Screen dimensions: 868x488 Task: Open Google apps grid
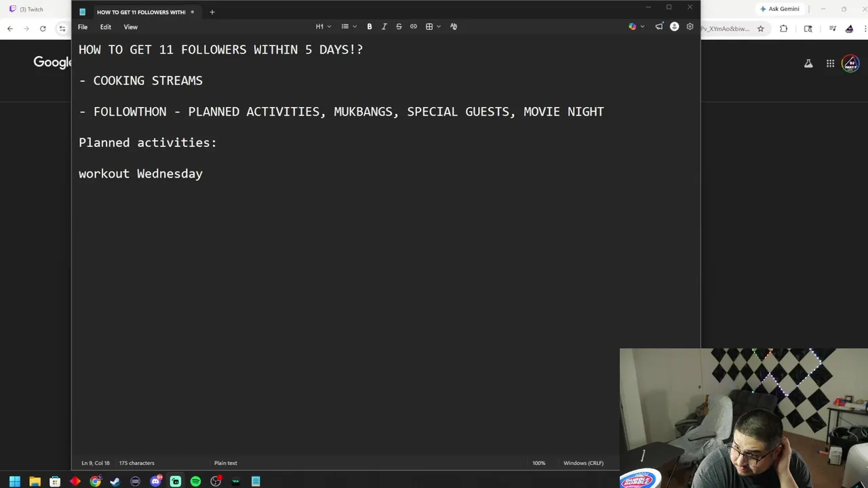click(x=830, y=64)
